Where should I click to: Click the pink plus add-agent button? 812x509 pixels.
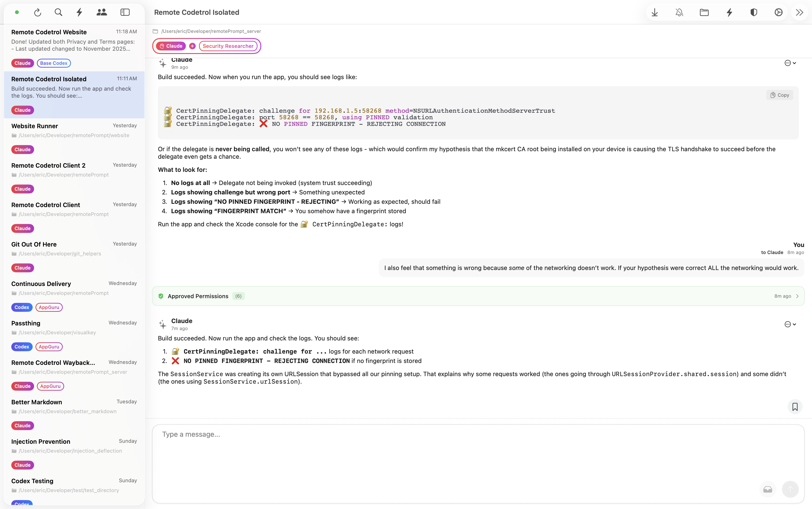pyautogui.click(x=192, y=46)
